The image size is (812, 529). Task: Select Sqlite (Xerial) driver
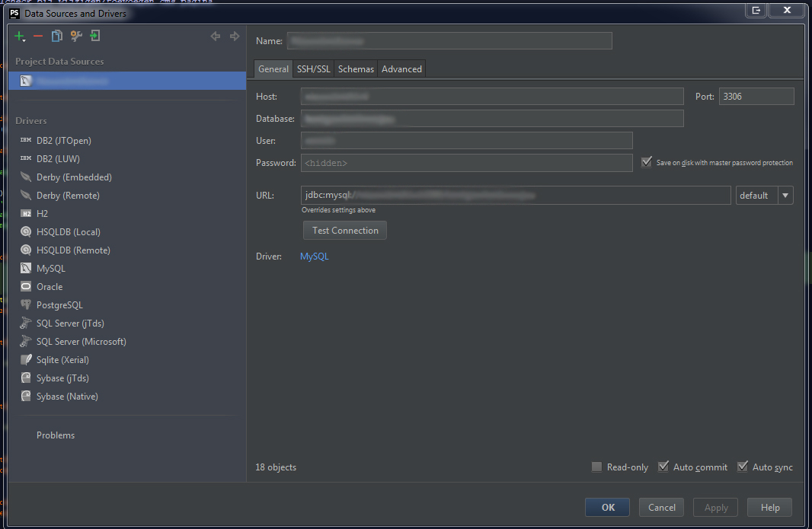coord(62,360)
